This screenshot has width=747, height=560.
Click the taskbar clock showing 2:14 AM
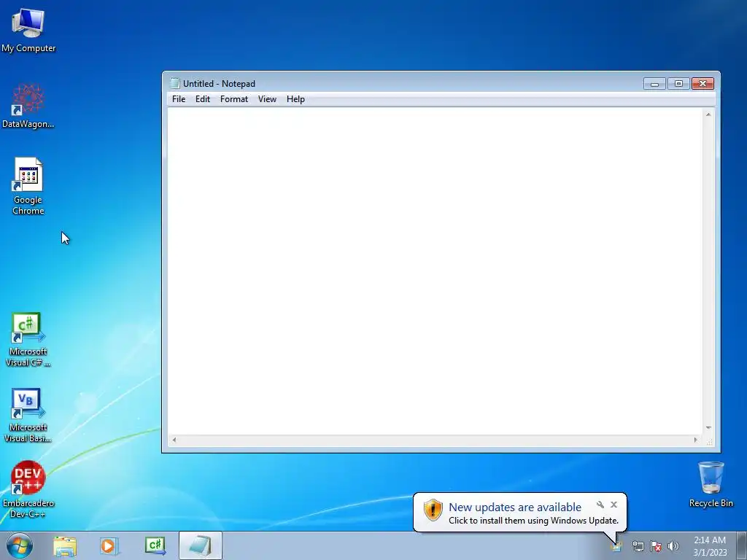(x=710, y=546)
